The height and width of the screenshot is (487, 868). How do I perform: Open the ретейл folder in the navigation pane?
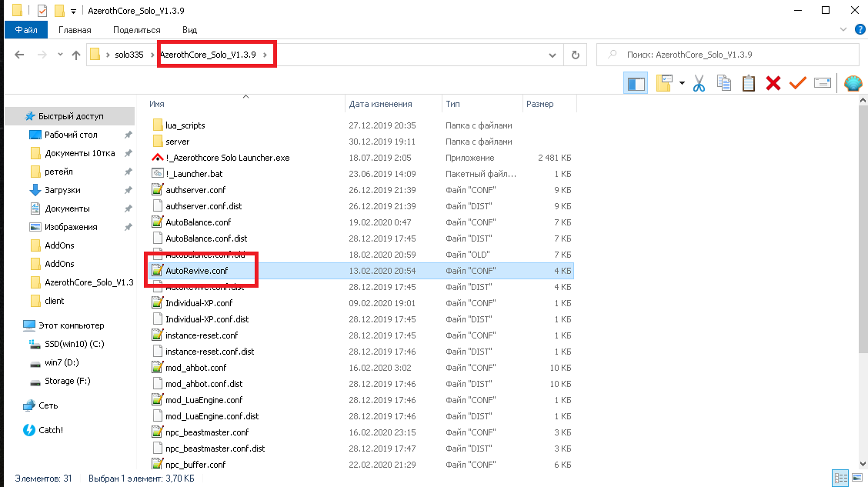[x=58, y=172]
